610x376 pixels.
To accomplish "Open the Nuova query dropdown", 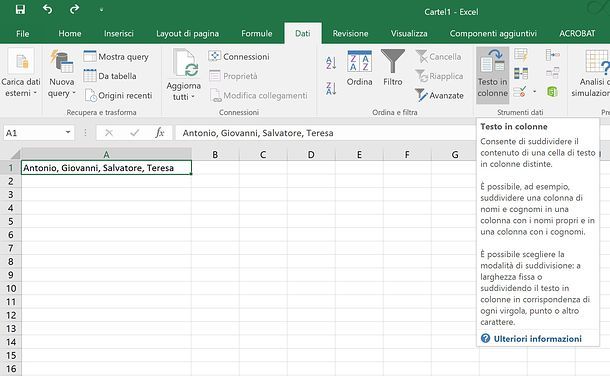I will 61,74.
